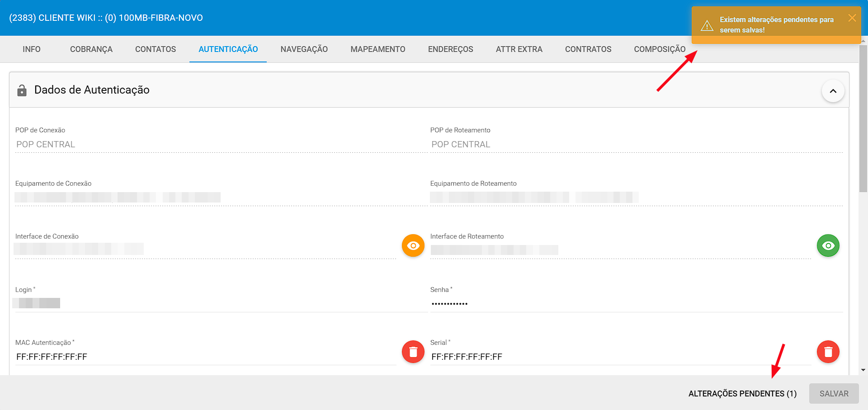The image size is (868, 410).
Task: Delete the MAC Autenticação value
Action: point(413,352)
